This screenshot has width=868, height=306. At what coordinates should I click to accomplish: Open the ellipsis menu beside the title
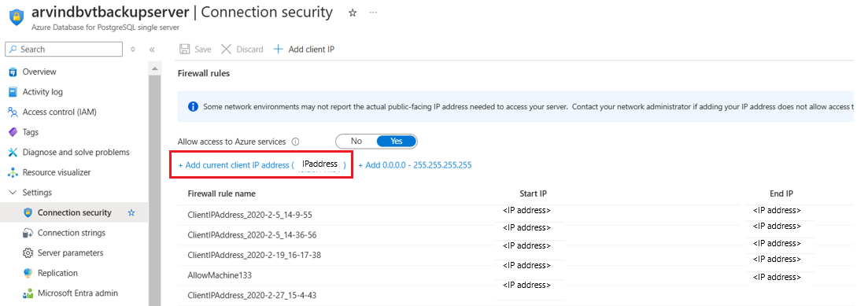click(373, 12)
